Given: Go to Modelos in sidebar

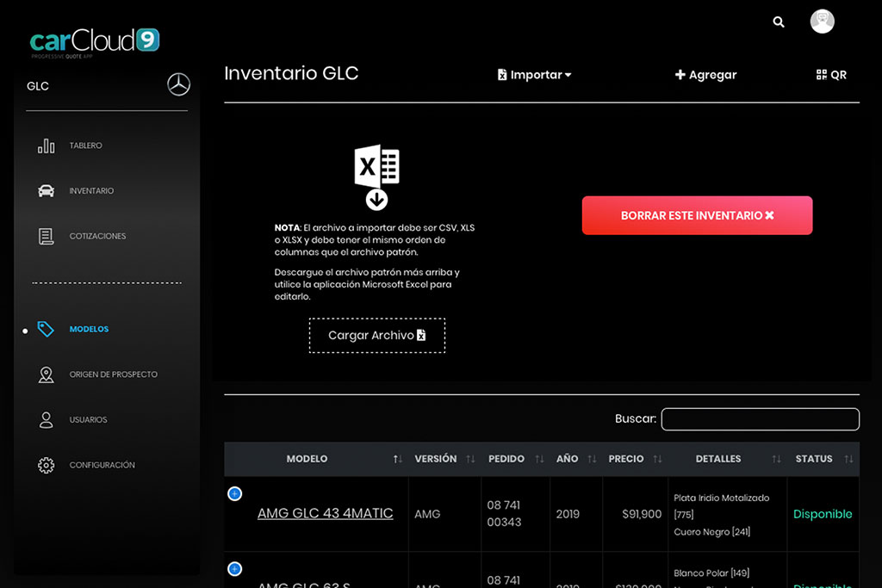Looking at the screenshot, I should (x=89, y=329).
